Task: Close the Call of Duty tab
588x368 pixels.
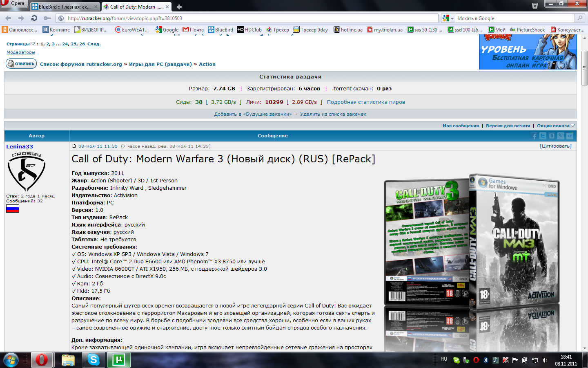Action: point(167,7)
